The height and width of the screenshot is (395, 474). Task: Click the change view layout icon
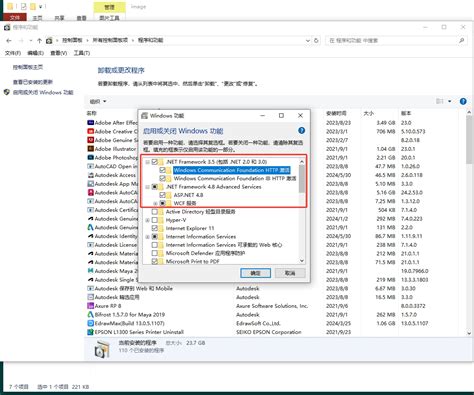coord(440,101)
